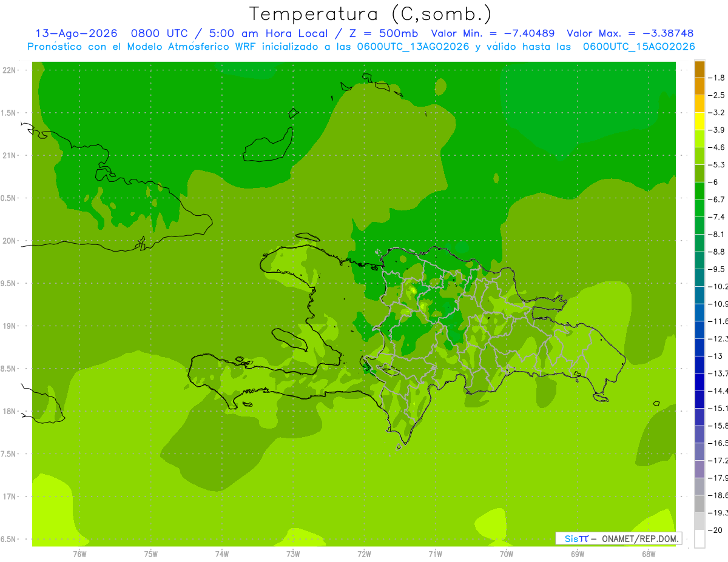Click the "75W" longitude axis label

(x=150, y=554)
